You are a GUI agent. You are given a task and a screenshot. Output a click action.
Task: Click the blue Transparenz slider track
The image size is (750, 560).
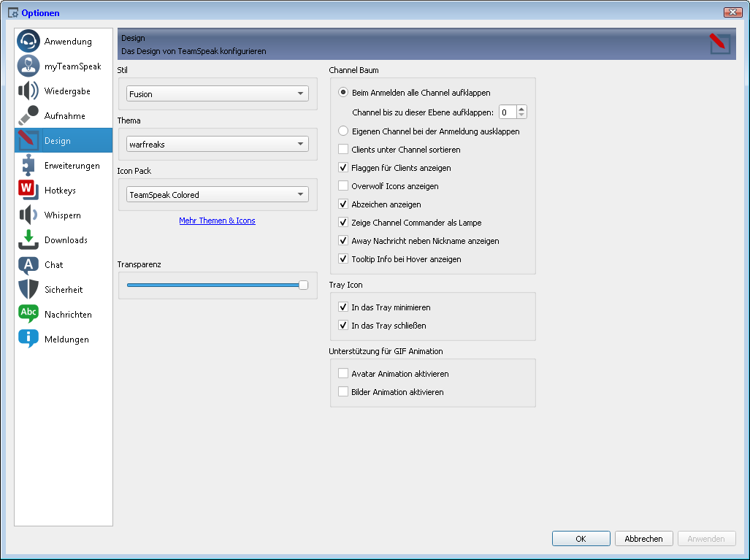coord(213,285)
